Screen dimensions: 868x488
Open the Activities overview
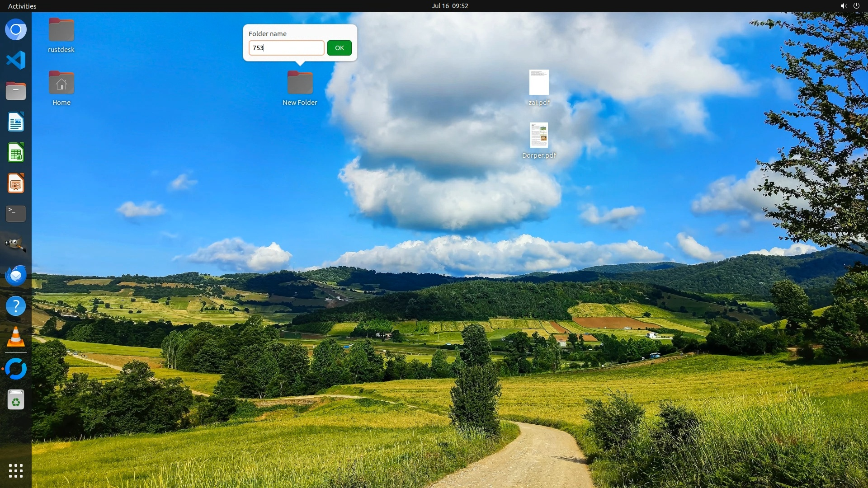22,6
